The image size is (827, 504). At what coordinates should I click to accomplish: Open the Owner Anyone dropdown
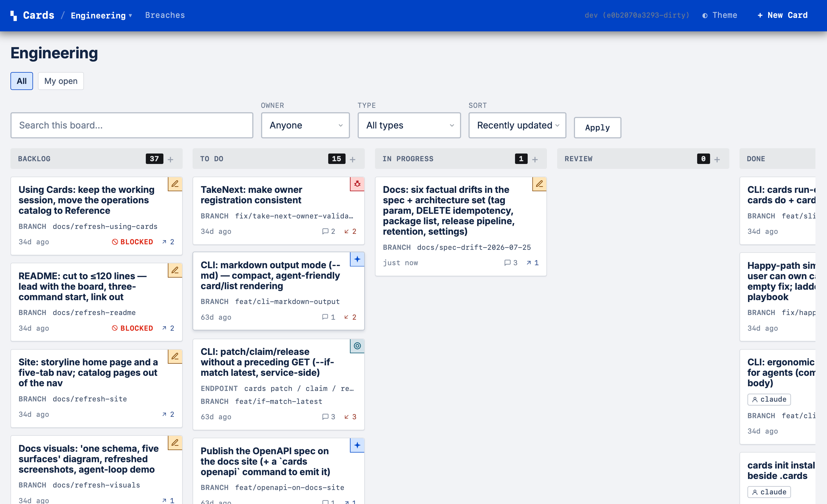[305, 125]
